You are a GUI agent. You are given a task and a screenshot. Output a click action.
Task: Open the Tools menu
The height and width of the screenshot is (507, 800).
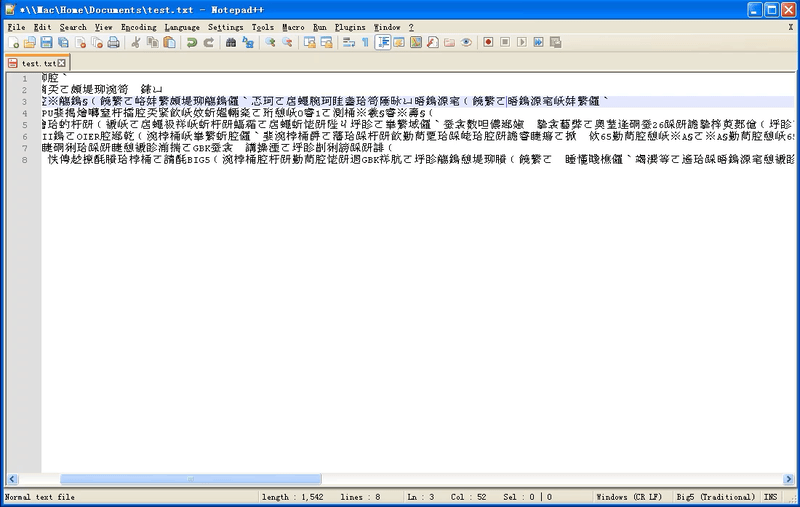pyautogui.click(x=263, y=28)
